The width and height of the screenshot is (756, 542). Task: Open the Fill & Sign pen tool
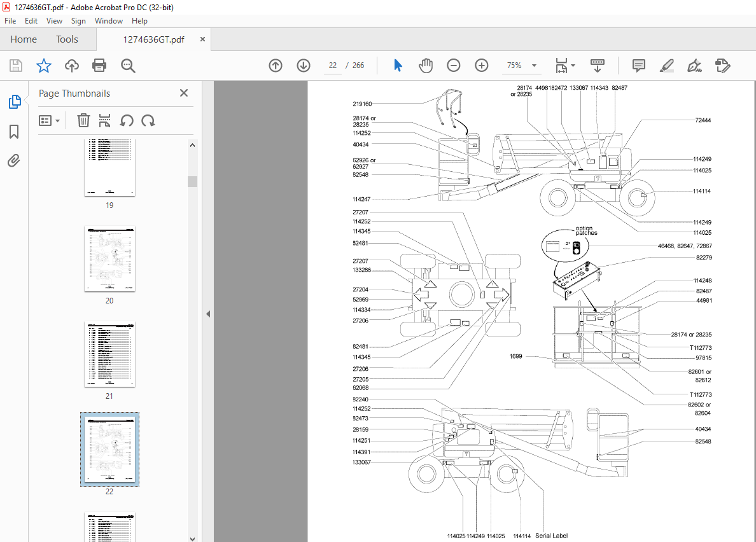pyautogui.click(x=694, y=66)
